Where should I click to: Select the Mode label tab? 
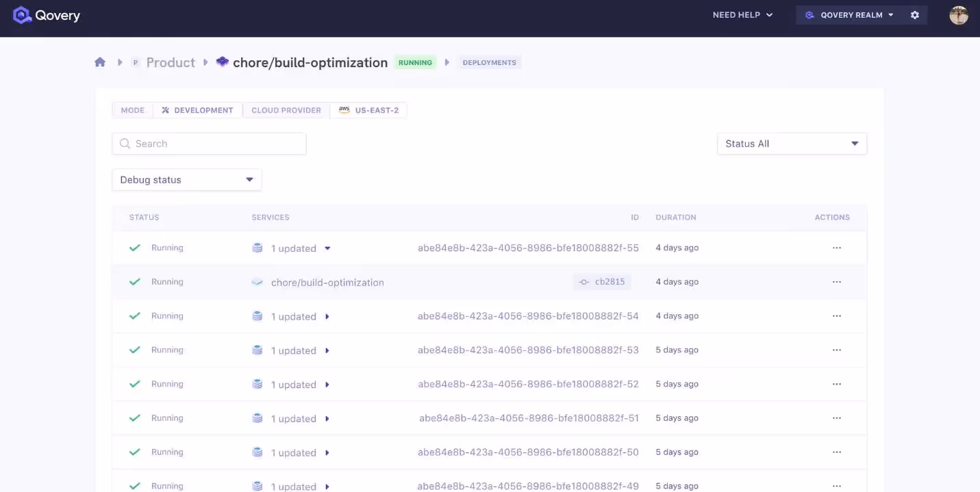133,110
